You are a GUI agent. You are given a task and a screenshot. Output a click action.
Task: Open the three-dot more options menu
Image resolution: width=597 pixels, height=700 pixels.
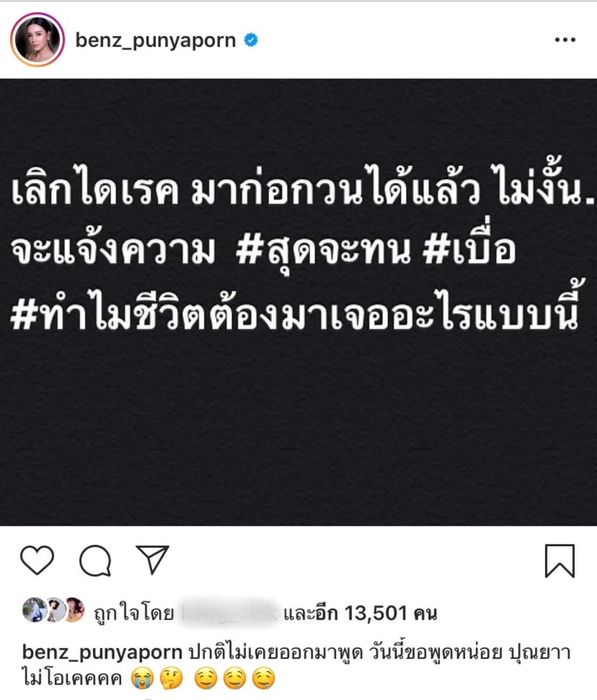[x=565, y=40]
